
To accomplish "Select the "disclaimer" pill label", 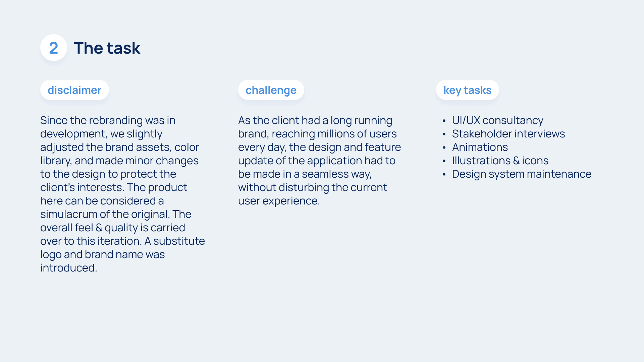I will pos(74,90).
